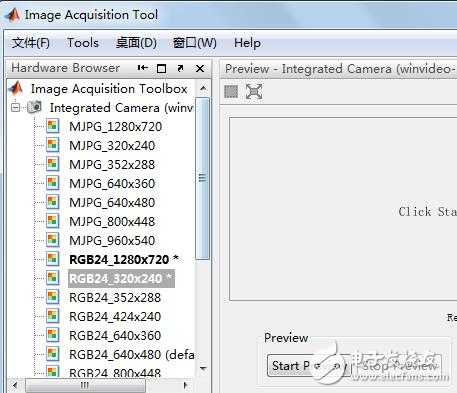
Task: Click the MATLAB icon beside Image Acquisition Toolbox
Action: [x=16, y=88]
